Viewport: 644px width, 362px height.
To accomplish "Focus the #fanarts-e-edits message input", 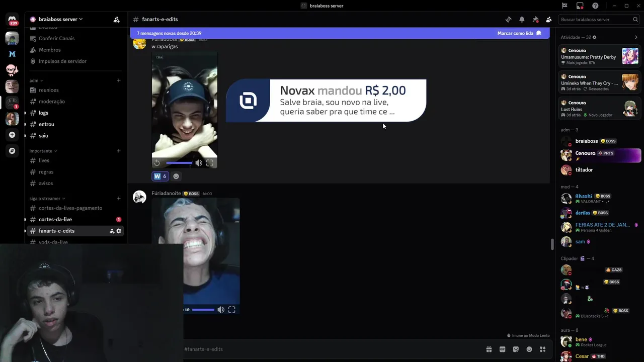I will point(332,349).
